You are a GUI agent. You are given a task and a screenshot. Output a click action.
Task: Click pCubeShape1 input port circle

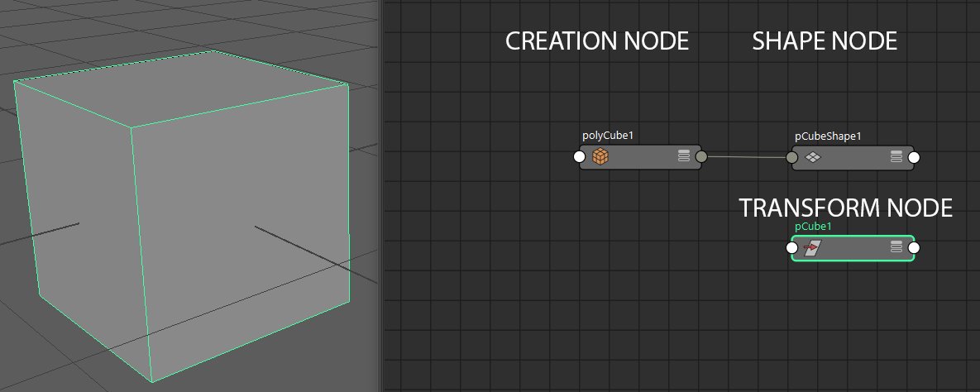tap(792, 158)
